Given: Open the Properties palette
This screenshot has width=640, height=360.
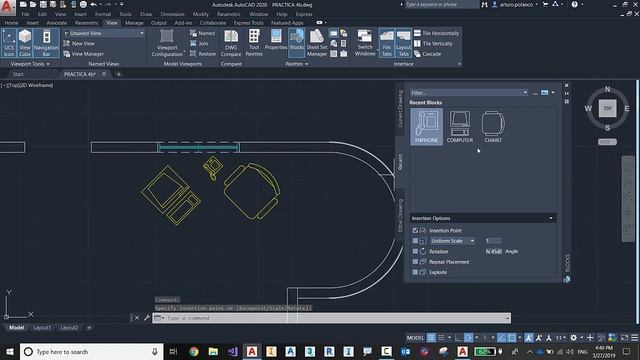Looking at the screenshot, I should [276, 40].
